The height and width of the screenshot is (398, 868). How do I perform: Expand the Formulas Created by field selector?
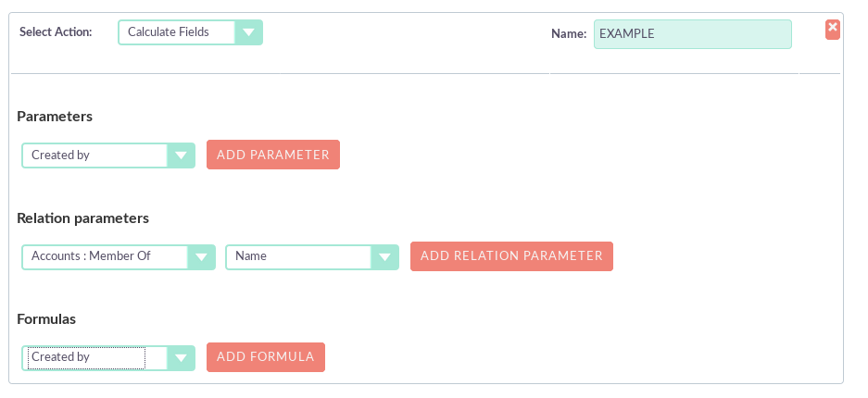click(85, 357)
